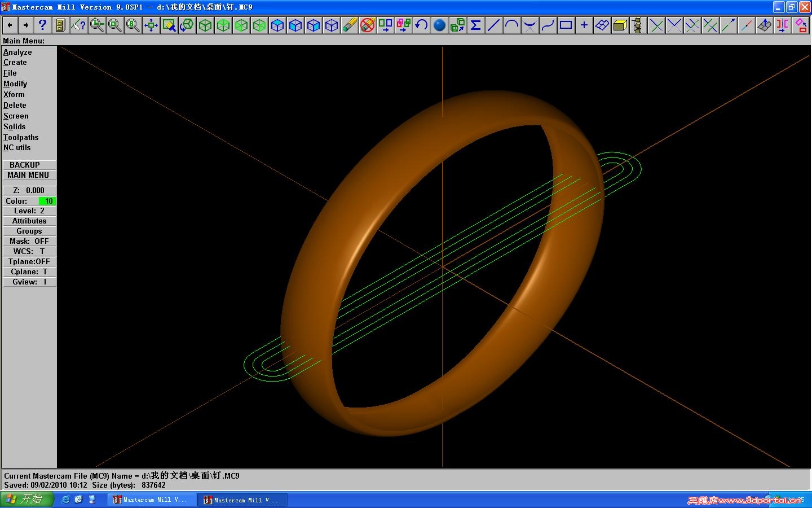812x508 pixels.
Task: Toggle shading with the blue sphere icon
Action: tap(439, 25)
